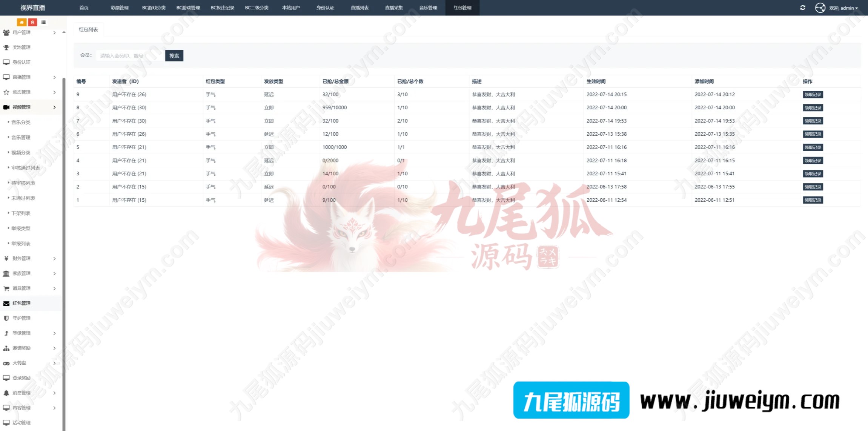Open 领取记录 for red packet 9
This screenshot has width=868, height=431.
coord(813,95)
